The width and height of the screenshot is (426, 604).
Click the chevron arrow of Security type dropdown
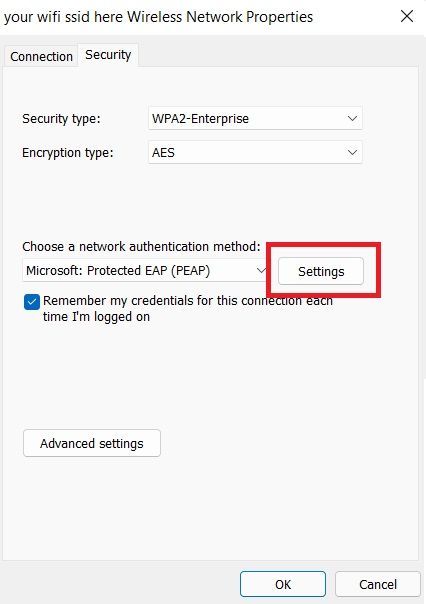352,118
